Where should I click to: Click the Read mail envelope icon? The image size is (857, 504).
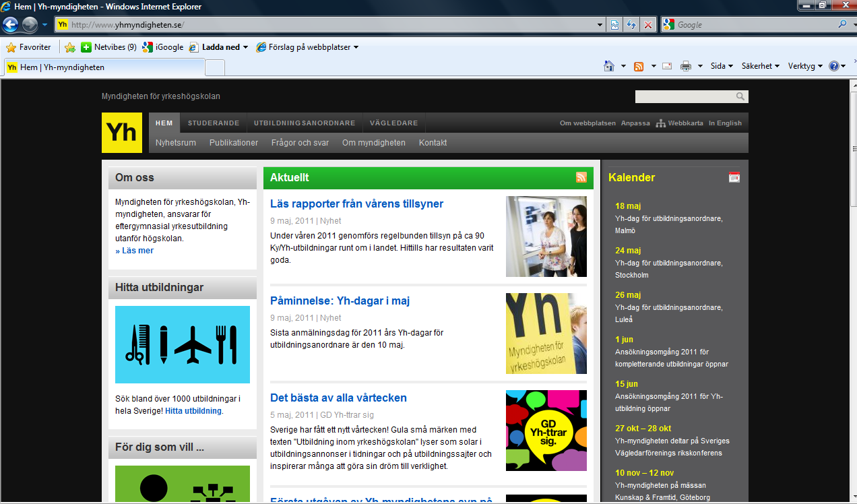pos(667,66)
